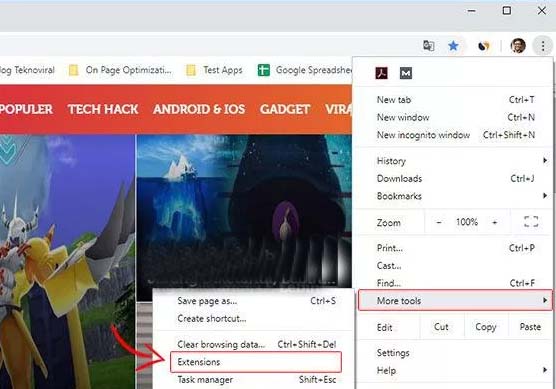
Task: Decrease zoom with the minus button
Action: pyautogui.click(x=439, y=222)
